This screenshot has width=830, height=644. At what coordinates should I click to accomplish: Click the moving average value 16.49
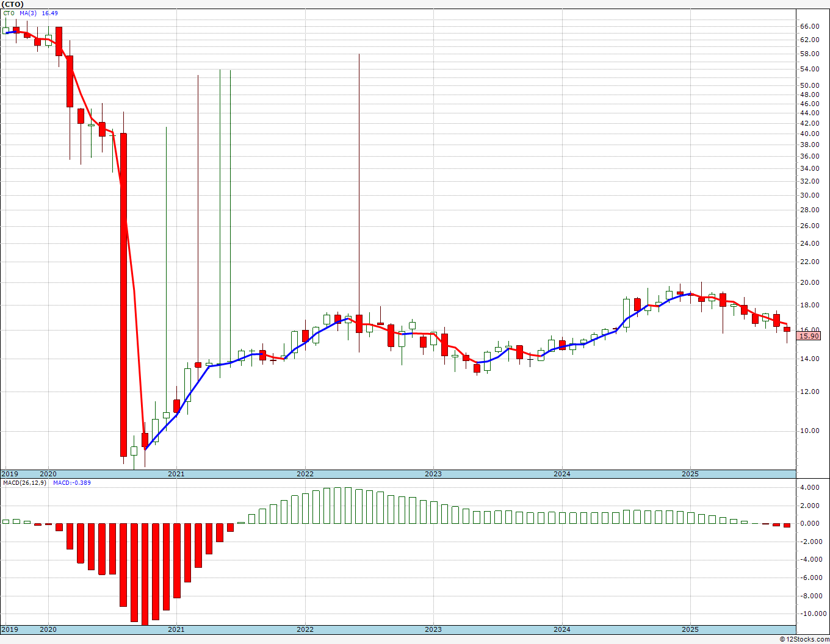pos(49,13)
